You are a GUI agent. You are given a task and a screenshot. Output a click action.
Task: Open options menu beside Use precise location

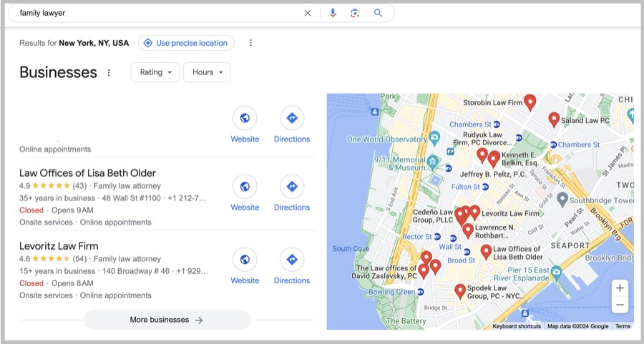[250, 43]
